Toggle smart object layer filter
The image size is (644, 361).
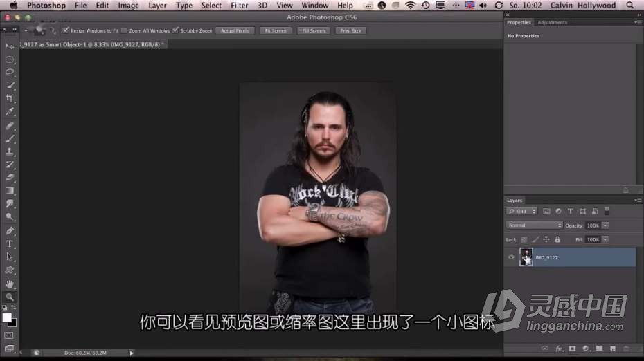tap(595, 211)
